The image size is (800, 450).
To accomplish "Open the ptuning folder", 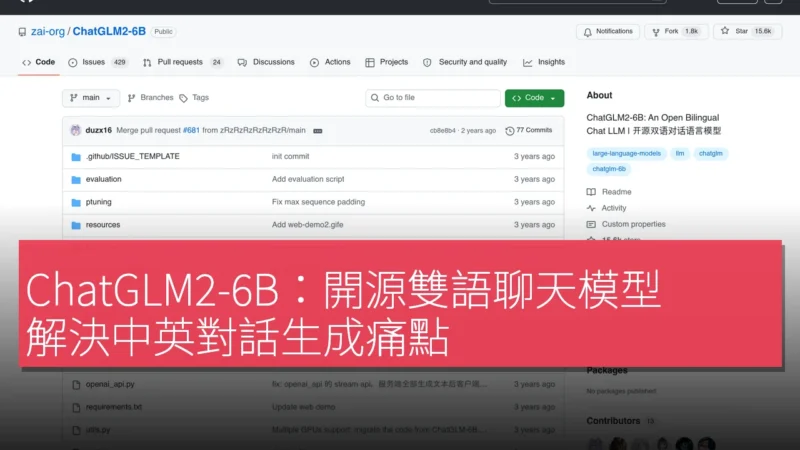I will (x=98, y=202).
